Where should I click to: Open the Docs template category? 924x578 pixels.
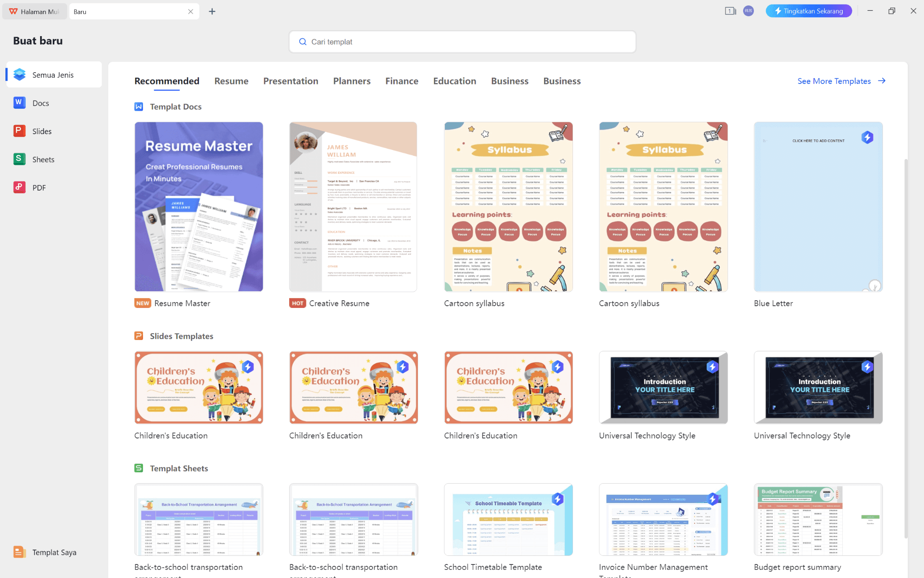tap(41, 103)
